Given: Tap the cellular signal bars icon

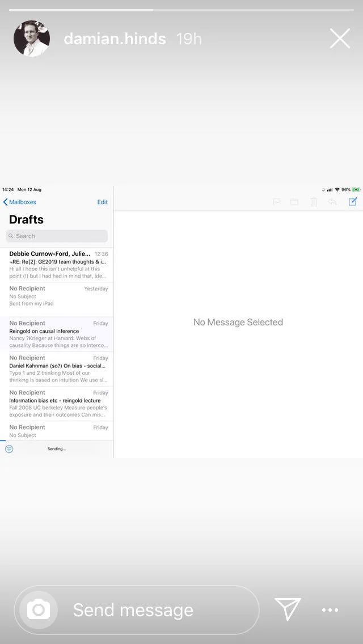Looking at the screenshot, I should pyautogui.click(x=330, y=190).
